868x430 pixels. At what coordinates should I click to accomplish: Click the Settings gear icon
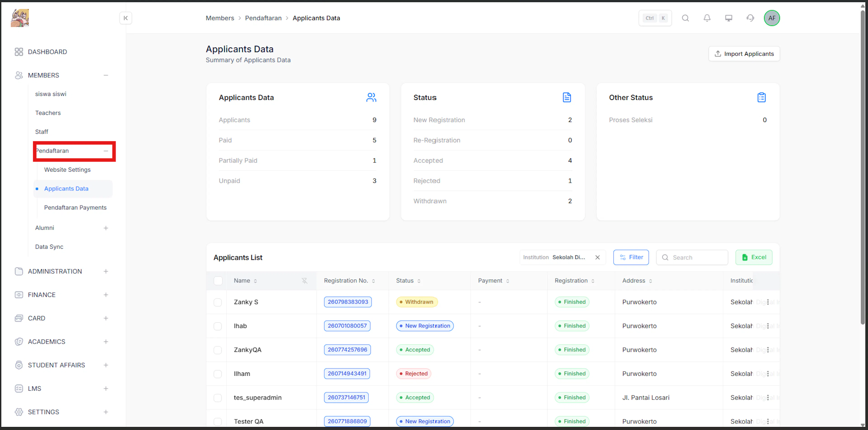pyautogui.click(x=19, y=412)
